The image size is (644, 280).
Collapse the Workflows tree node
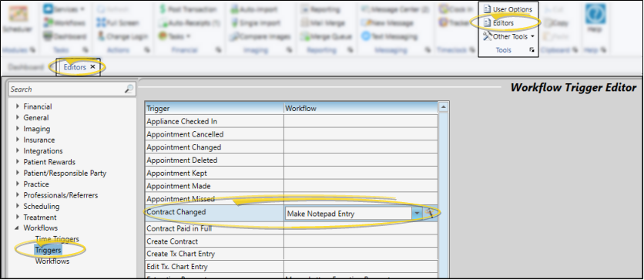(x=17, y=228)
